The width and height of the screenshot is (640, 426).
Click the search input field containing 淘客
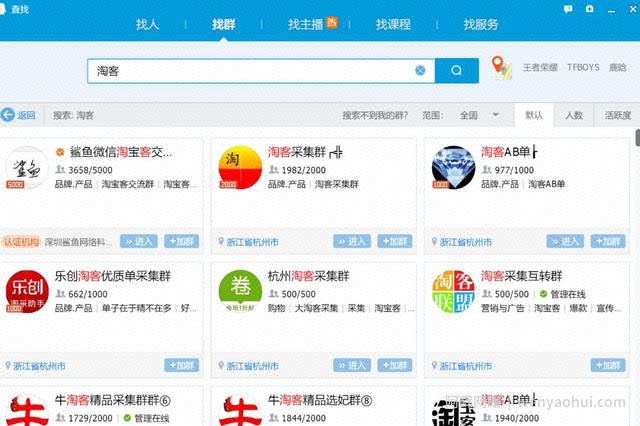click(261, 71)
